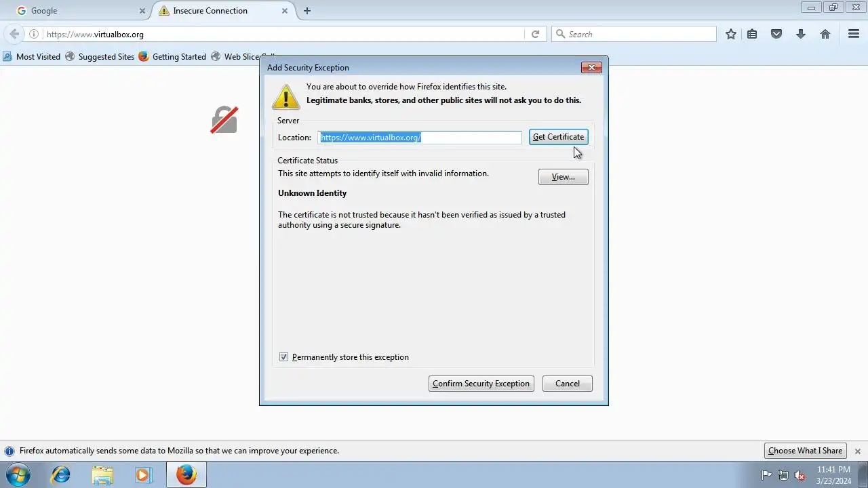
Task: Click the Pocket icon in toolbar
Action: click(776, 34)
